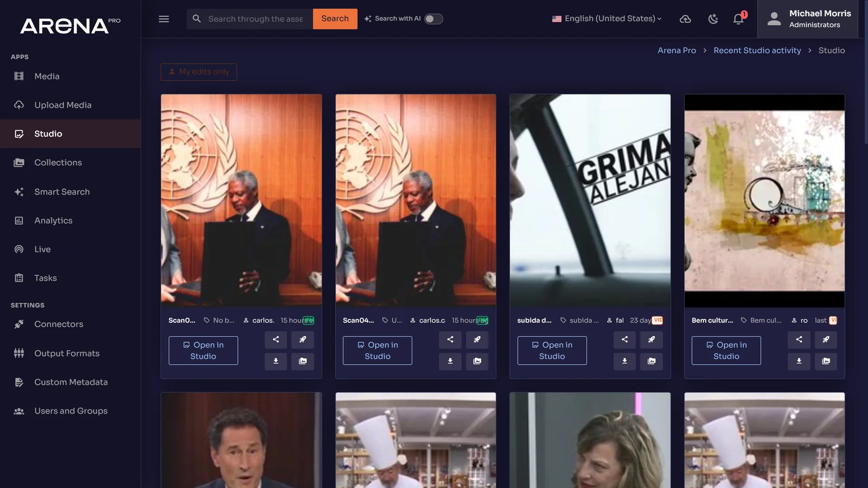Open the GRIMA ALEJAN video thumbnail
This screenshot has width=868, height=488.
[590, 201]
